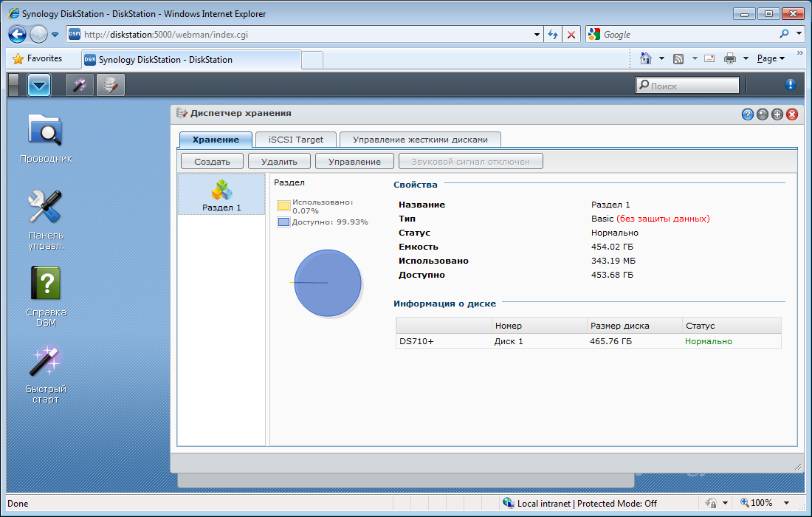Show more command bar items chevron

pyautogui.click(x=799, y=53)
